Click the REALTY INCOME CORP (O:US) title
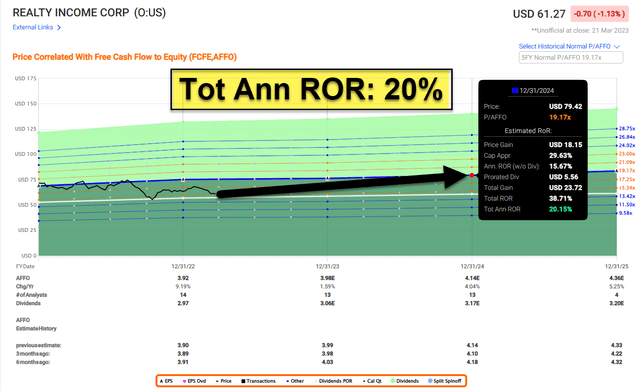Screen dimensions: 640x391 point(89,13)
